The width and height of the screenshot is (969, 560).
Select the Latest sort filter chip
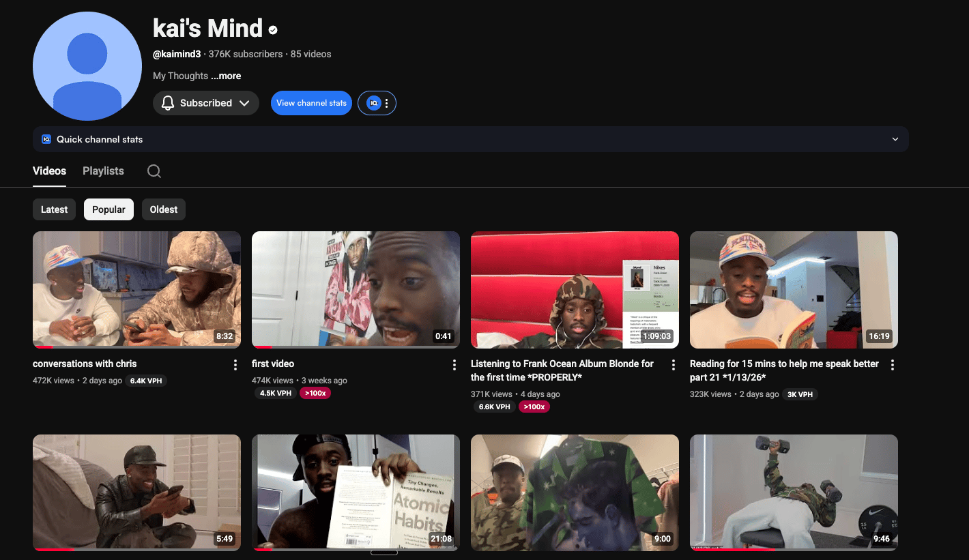(54, 209)
